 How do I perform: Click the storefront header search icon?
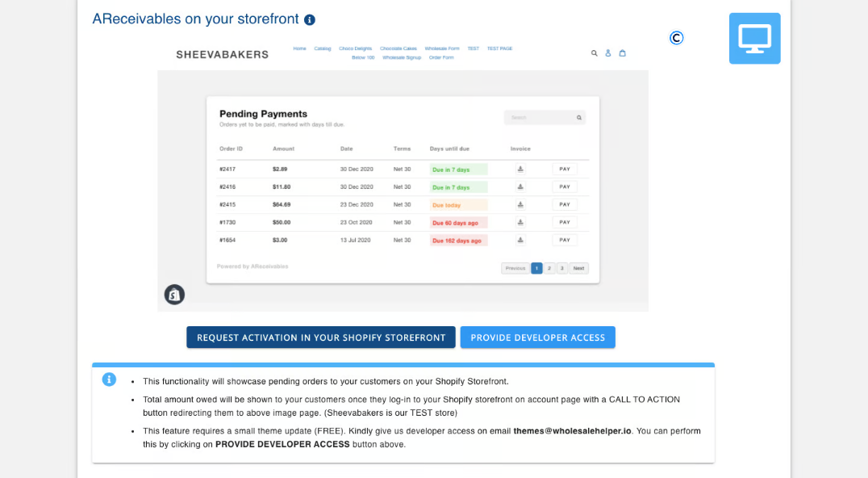pos(594,53)
